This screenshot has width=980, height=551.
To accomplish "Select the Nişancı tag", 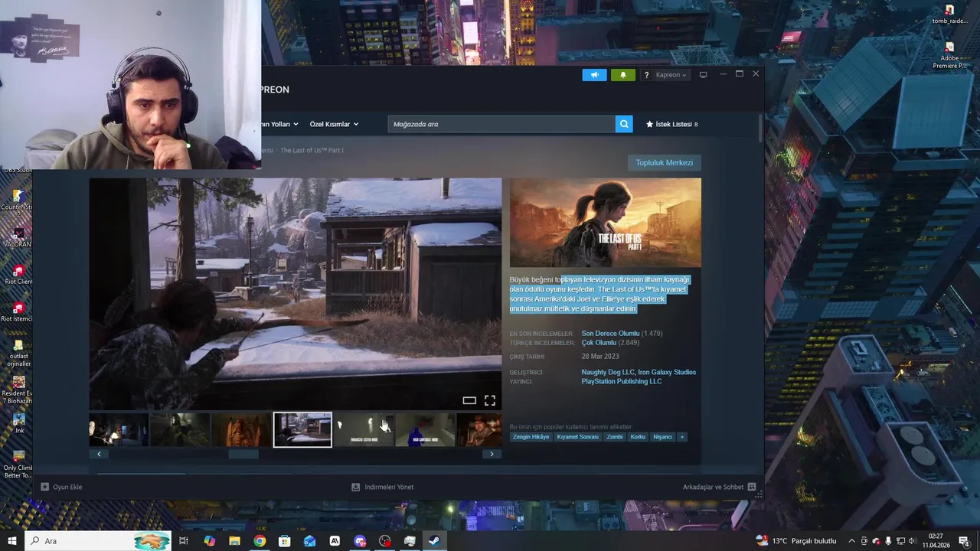I will (x=662, y=437).
